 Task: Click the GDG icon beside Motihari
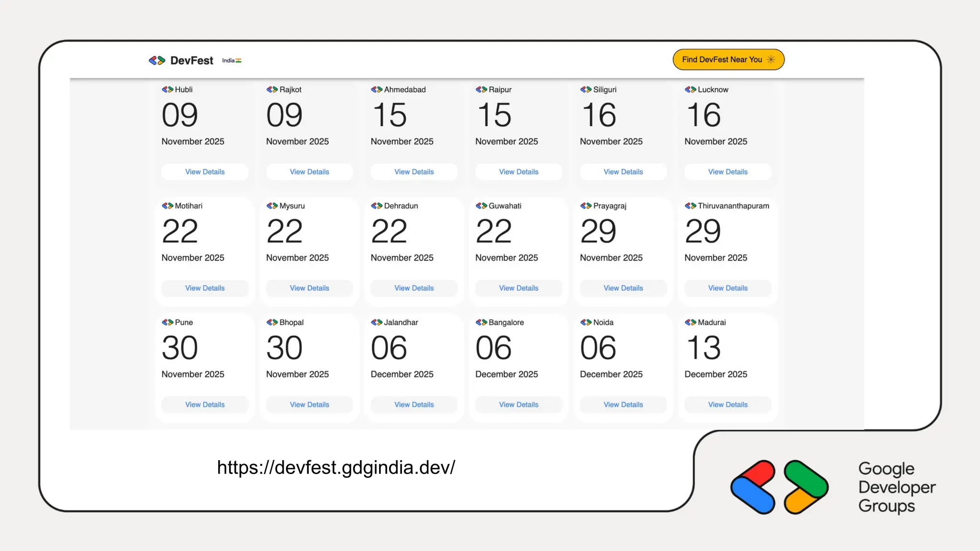click(167, 206)
